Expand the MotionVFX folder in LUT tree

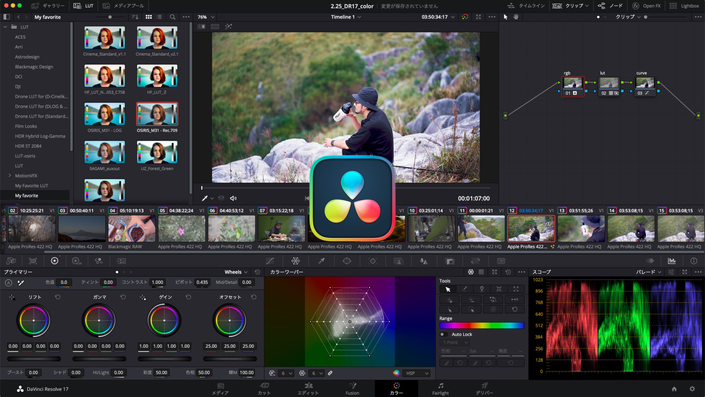point(9,176)
